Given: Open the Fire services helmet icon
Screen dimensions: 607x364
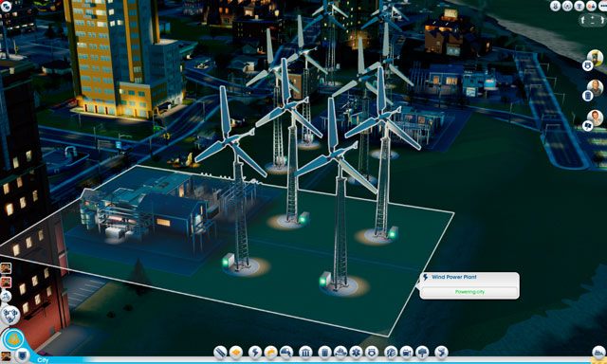Looking at the screenshot, I should click(340, 352).
